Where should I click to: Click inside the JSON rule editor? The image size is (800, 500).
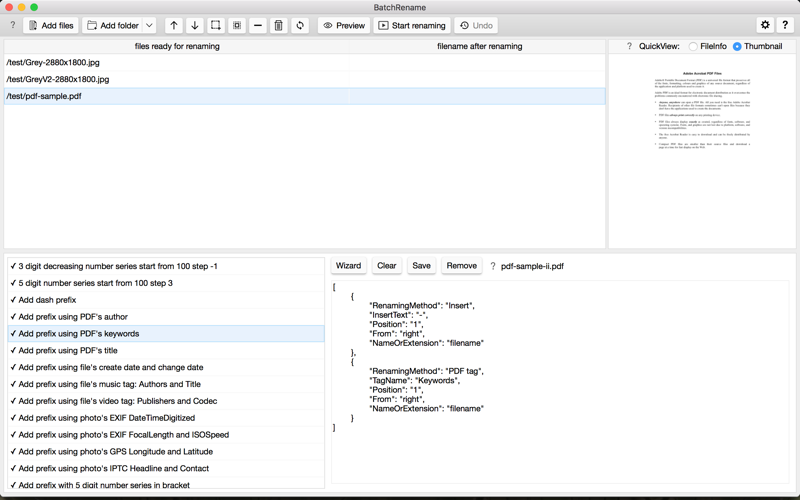(x=560, y=382)
